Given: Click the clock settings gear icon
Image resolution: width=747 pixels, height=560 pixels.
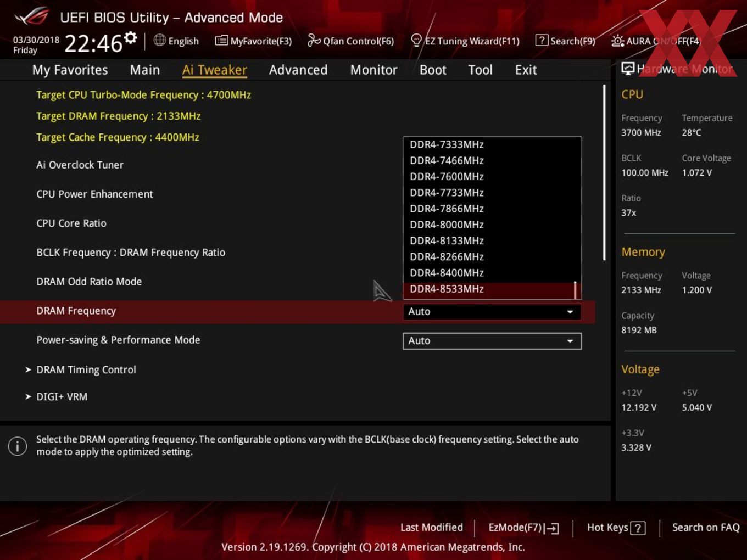Looking at the screenshot, I should pos(131,37).
